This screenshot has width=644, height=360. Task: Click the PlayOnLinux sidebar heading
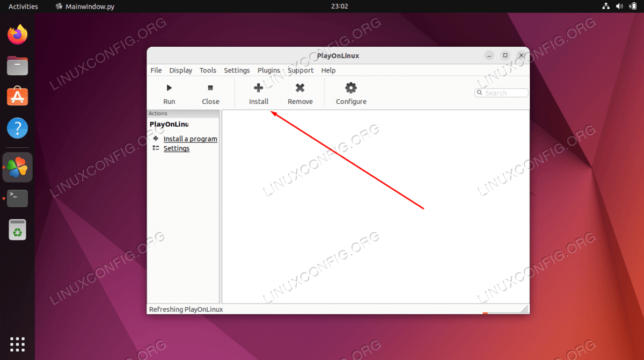click(x=169, y=124)
